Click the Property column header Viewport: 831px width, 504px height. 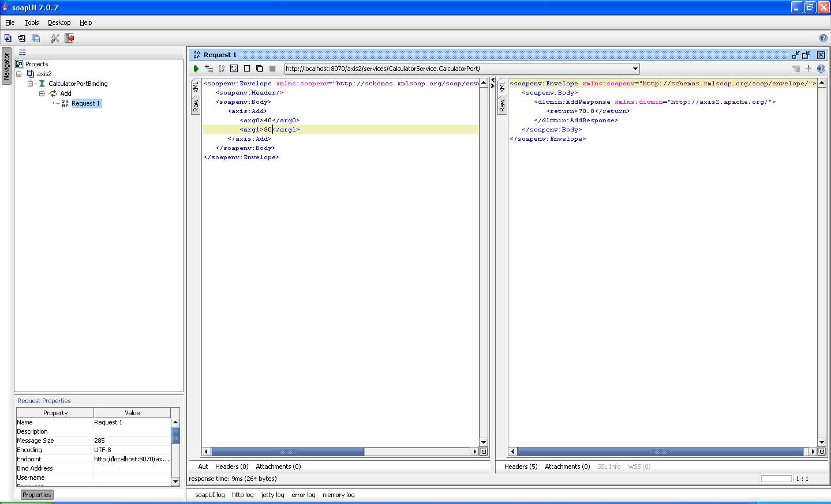point(55,413)
